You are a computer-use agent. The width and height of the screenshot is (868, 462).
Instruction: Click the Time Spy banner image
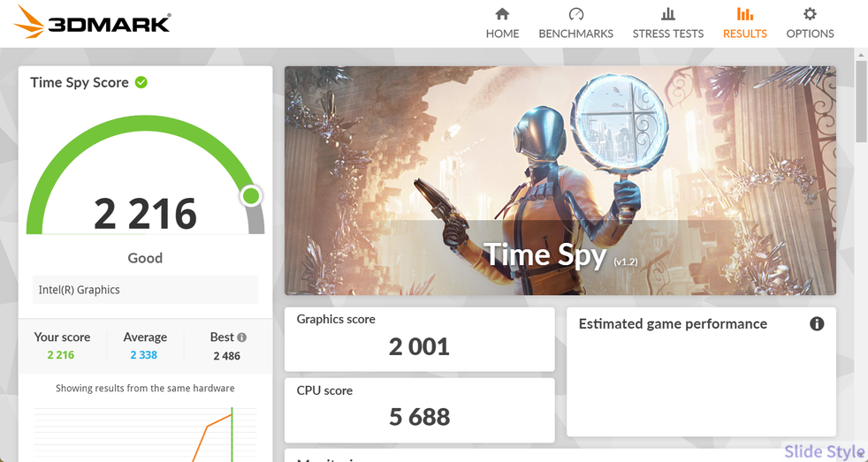560,181
